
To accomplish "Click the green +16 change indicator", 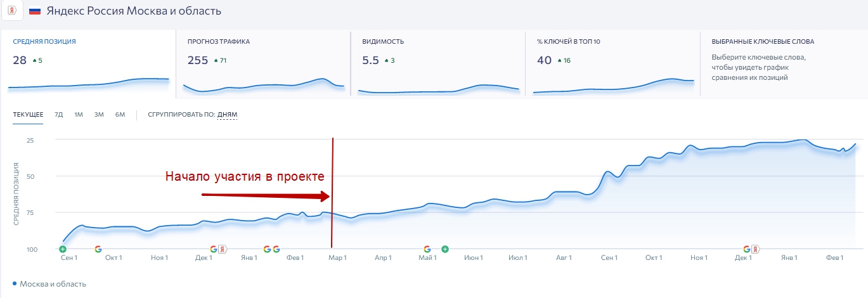I will pos(564,61).
